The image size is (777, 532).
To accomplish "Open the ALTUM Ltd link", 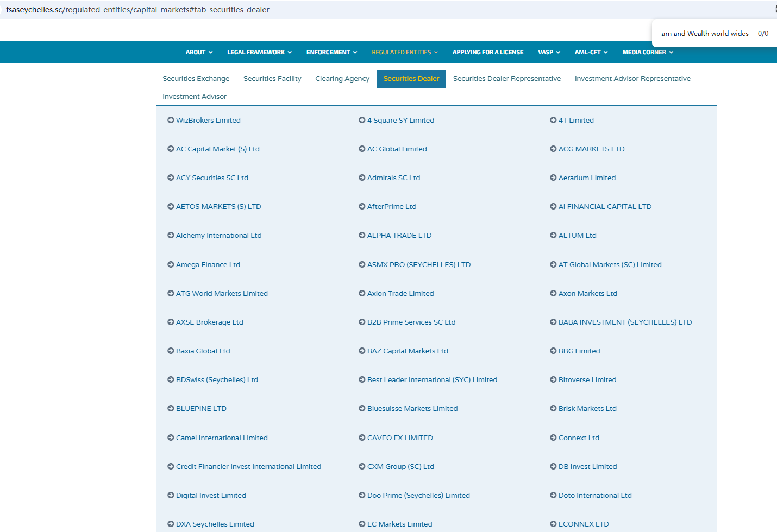I will tap(578, 235).
